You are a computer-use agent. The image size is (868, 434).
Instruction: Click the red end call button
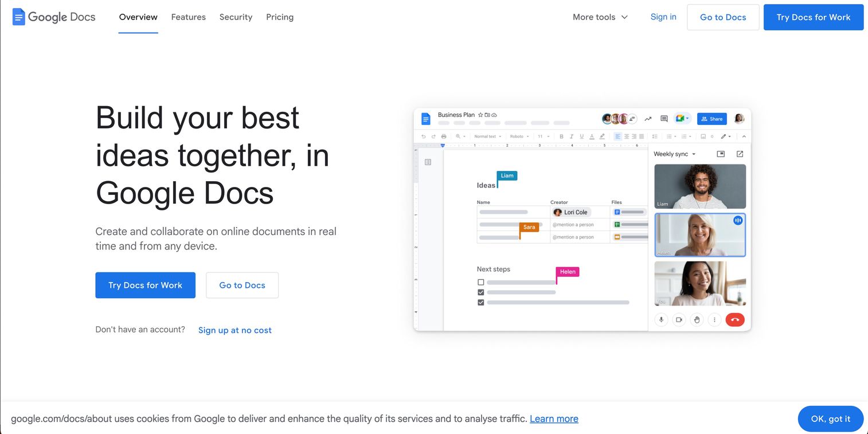pos(735,320)
